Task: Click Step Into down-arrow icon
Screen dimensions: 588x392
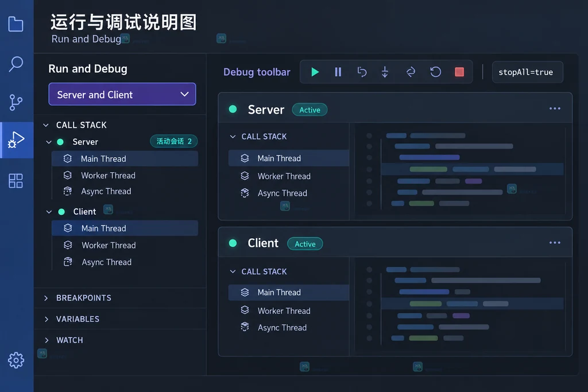Action: pyautogui.click(x=385, y=72)
